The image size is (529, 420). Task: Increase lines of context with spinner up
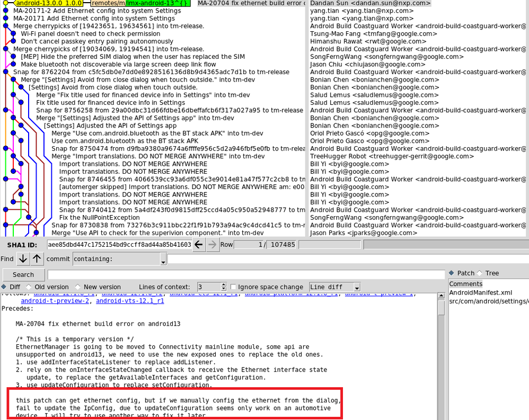pyautogui.click(x=224, y=285)
